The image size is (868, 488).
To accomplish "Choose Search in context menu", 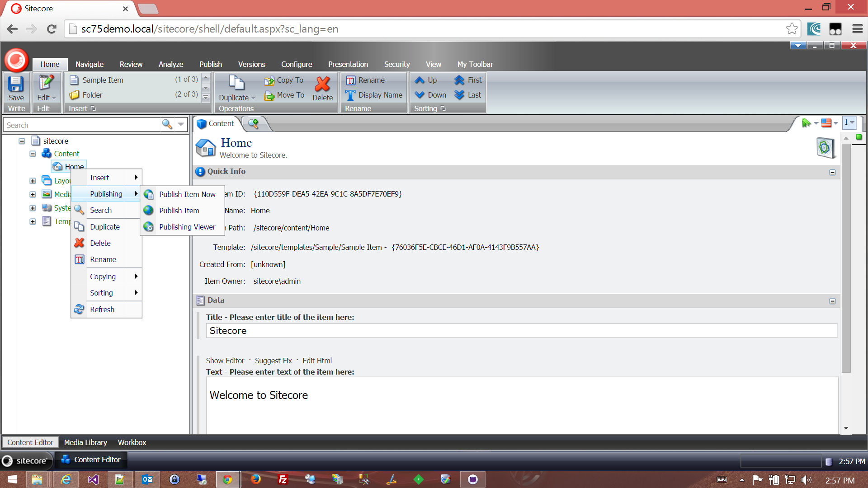I will coord(107,210).
